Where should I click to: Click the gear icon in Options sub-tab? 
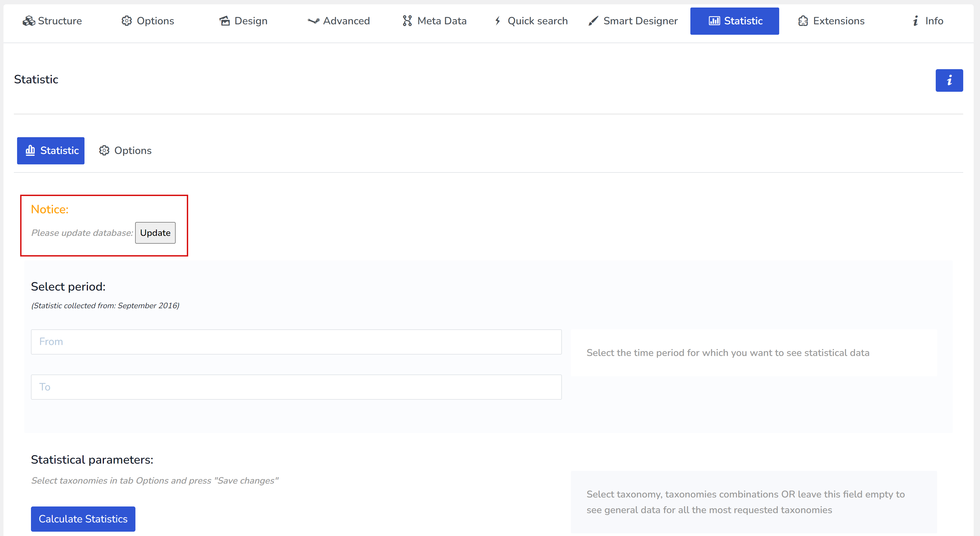click(104, 151)
